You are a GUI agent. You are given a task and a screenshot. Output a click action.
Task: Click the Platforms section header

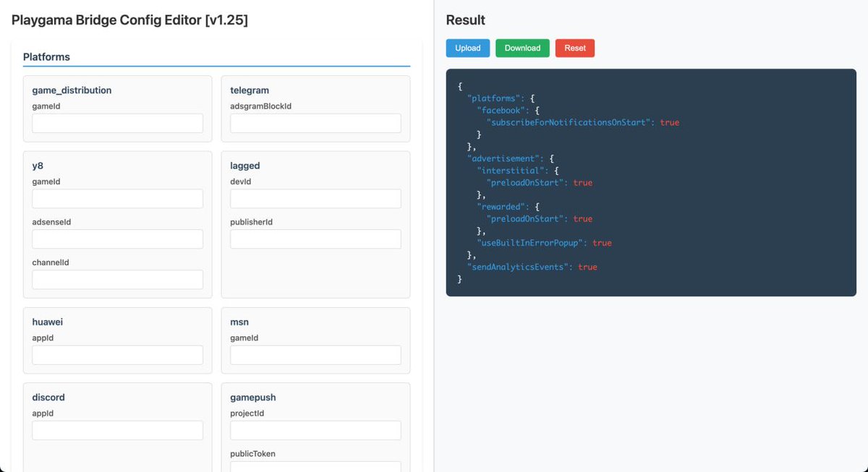pos(47,56)
